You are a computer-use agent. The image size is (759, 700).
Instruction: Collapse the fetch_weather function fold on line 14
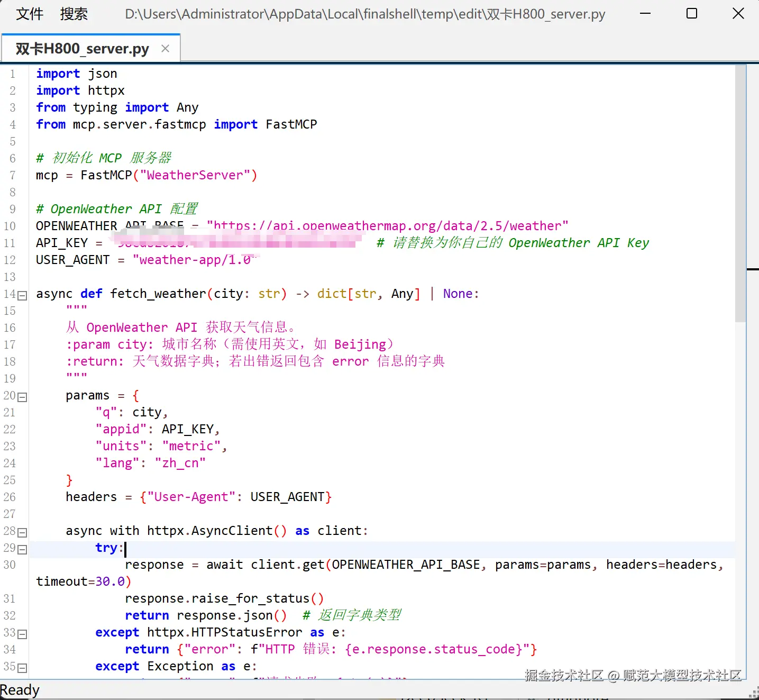[22, 296]
